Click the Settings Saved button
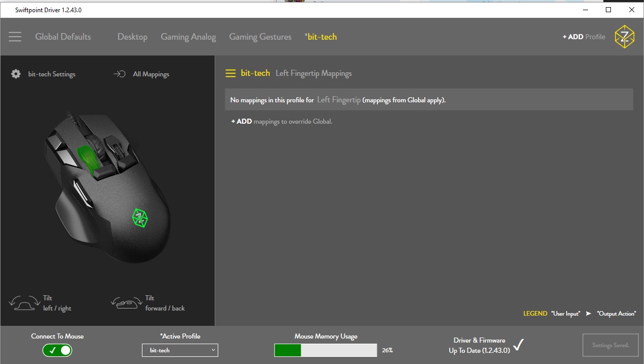 click(x=610, y=345)
